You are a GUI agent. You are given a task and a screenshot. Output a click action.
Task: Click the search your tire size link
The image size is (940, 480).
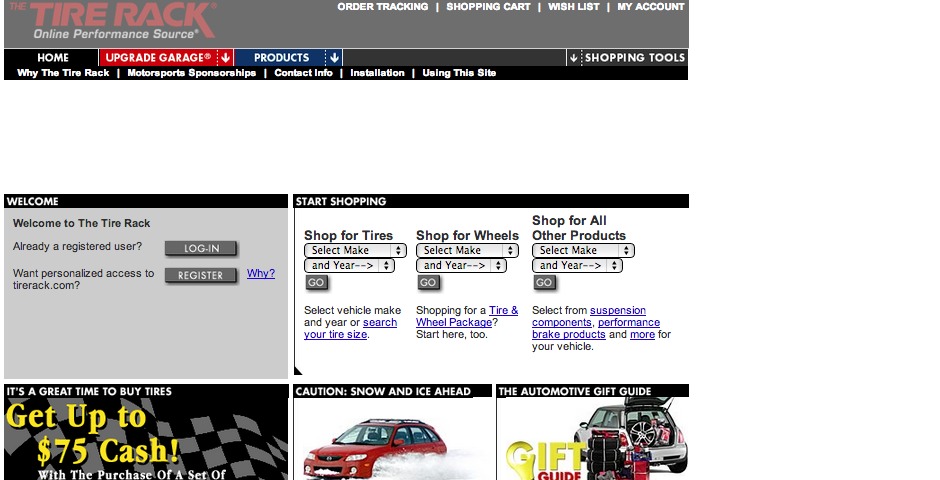pos(350,328)
